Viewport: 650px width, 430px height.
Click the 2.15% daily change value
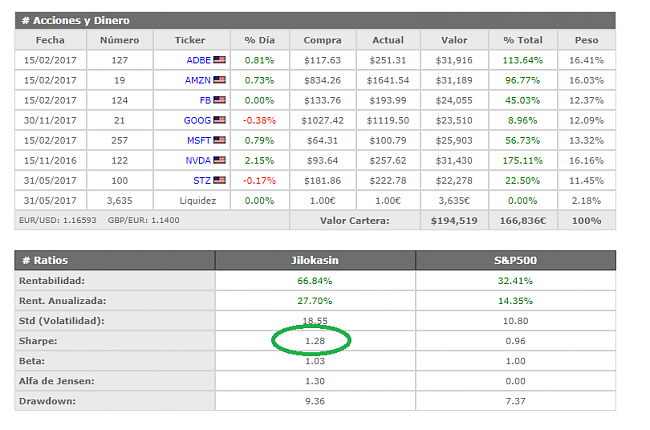pos(260,160)
